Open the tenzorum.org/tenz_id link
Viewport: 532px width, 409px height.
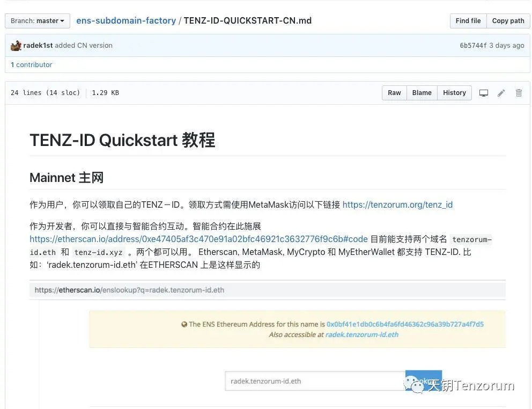[397, 205]
